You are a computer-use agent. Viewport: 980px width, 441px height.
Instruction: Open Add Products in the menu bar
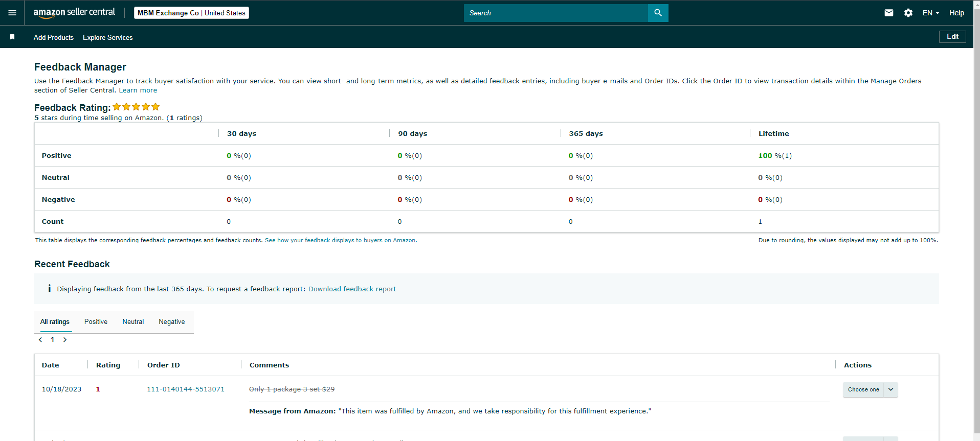coord(54,37)
